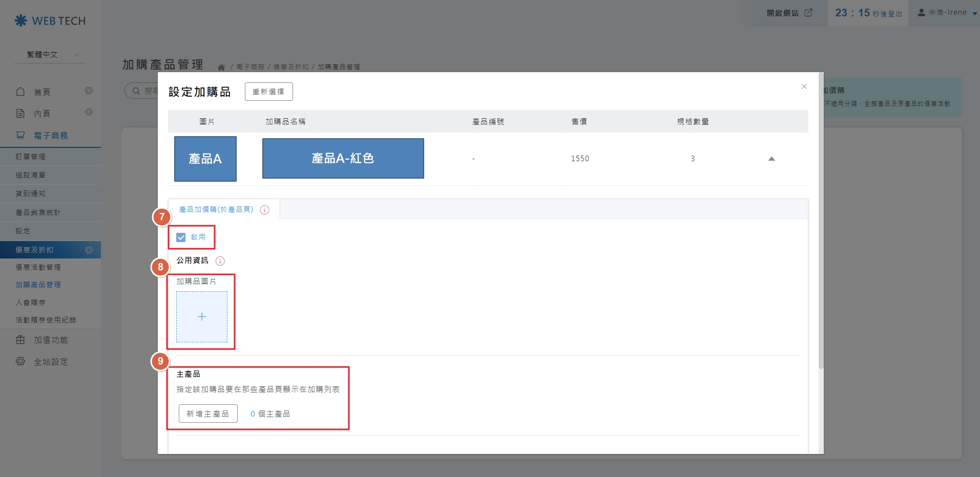Select the 產品加價購(於產品頁) tab
This screenshot has width=980, height=477.
216,209
